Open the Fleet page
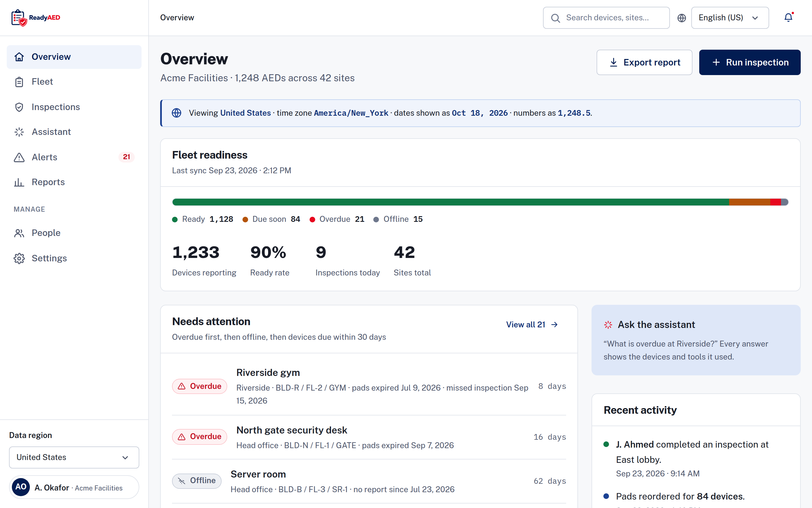The width and height of the screenshot is (812, 508). click(x=74, y=82)
